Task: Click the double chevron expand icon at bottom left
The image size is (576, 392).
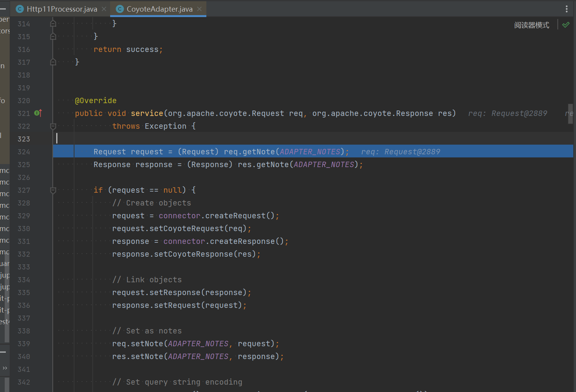Action: click(5, 368)
